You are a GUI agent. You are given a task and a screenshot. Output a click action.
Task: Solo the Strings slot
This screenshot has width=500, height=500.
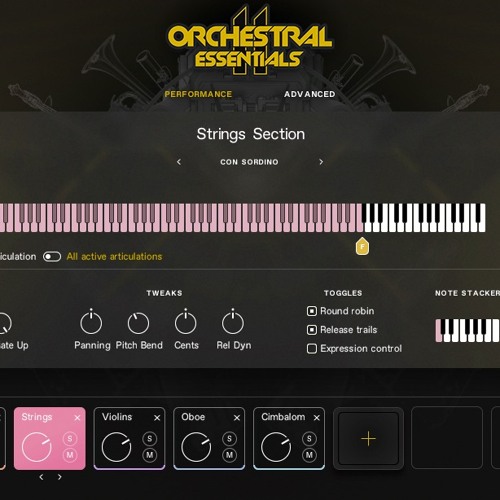click(x=70, y=438)
